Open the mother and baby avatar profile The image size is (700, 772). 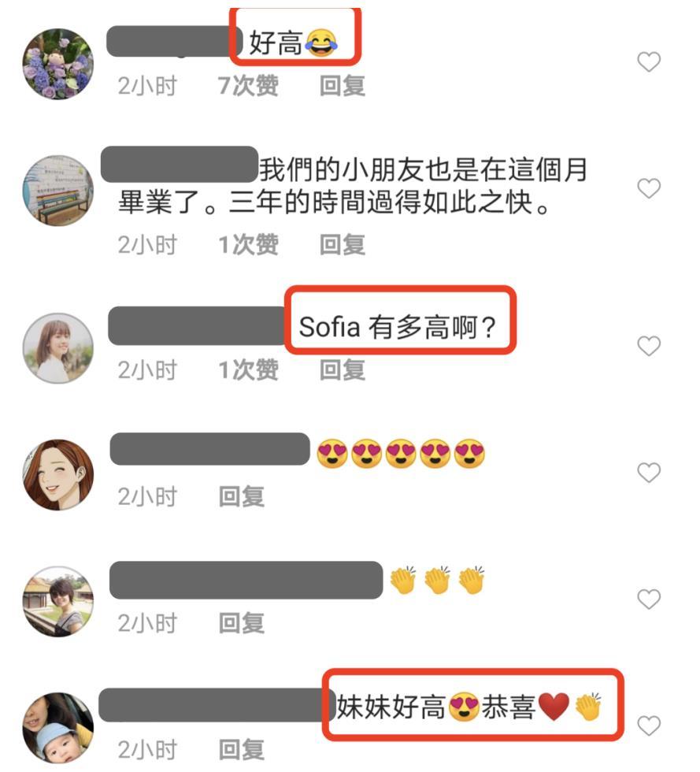(58, 728)
